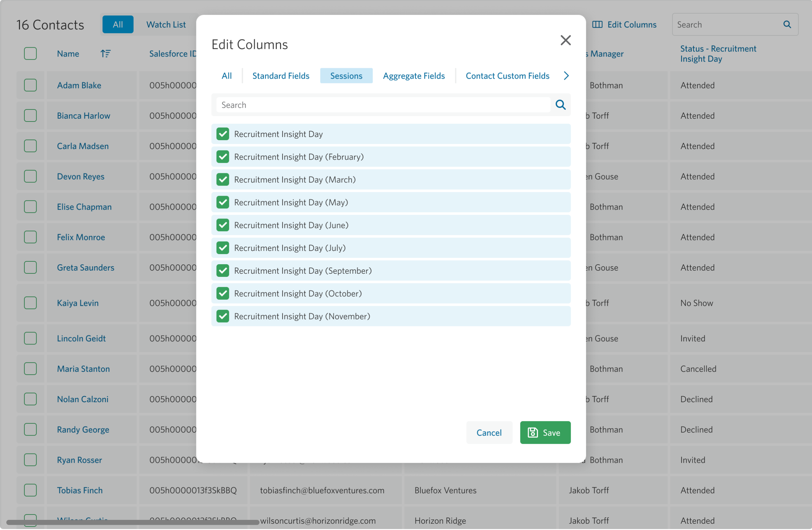Uncheck Recruitment Insight Day (November)
The width and height of the screenshot is (812, 530).
(x=222, y=316)
